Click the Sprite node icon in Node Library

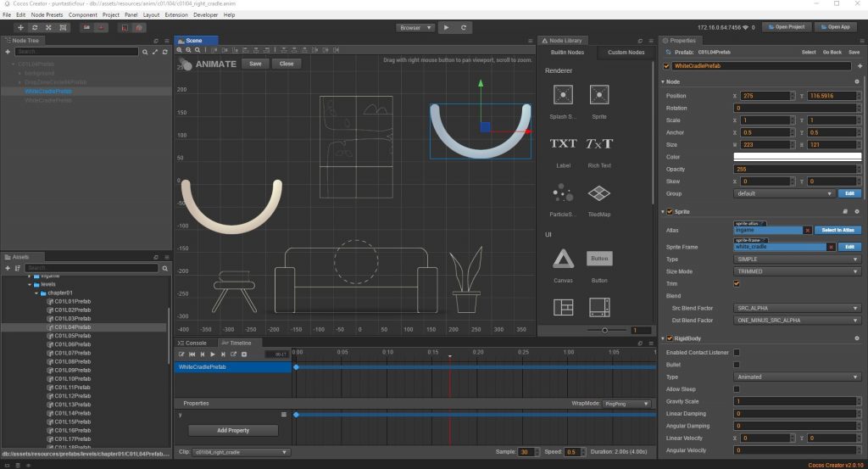599,96
